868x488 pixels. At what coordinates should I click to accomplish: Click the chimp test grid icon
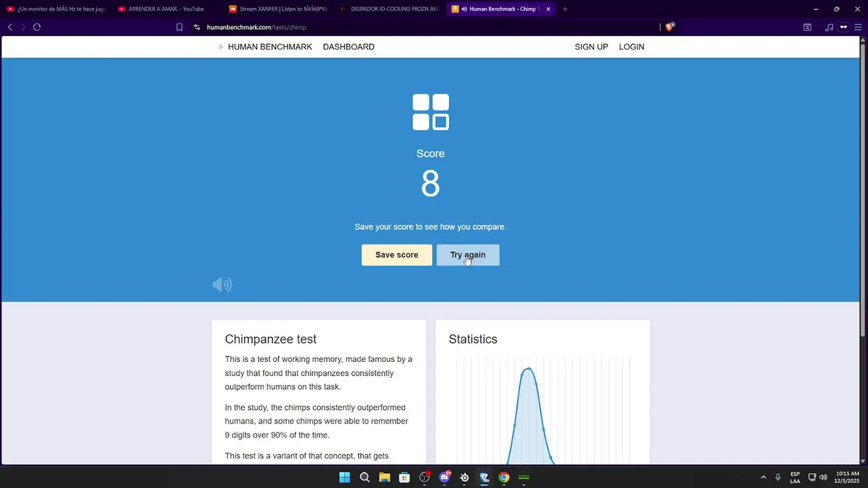[431, 112]
